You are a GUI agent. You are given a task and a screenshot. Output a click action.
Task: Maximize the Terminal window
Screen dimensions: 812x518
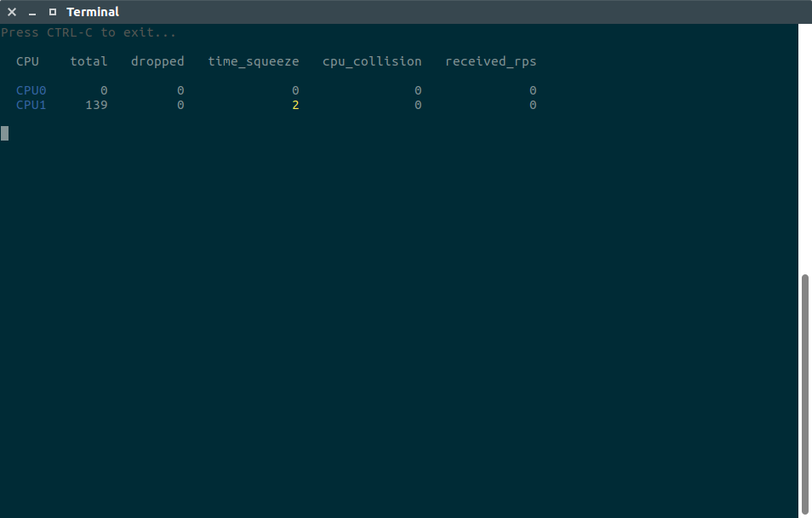click(x=52, y=12)
